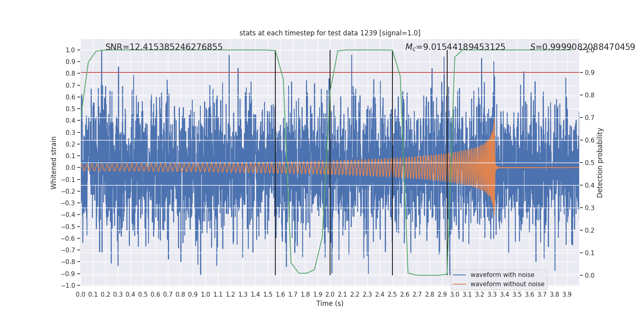Image resolution: width=644 pixels, height=322 pixels.
Task: Click the Mc=9.01544189453125 annotation
Action: coord(455,47)
